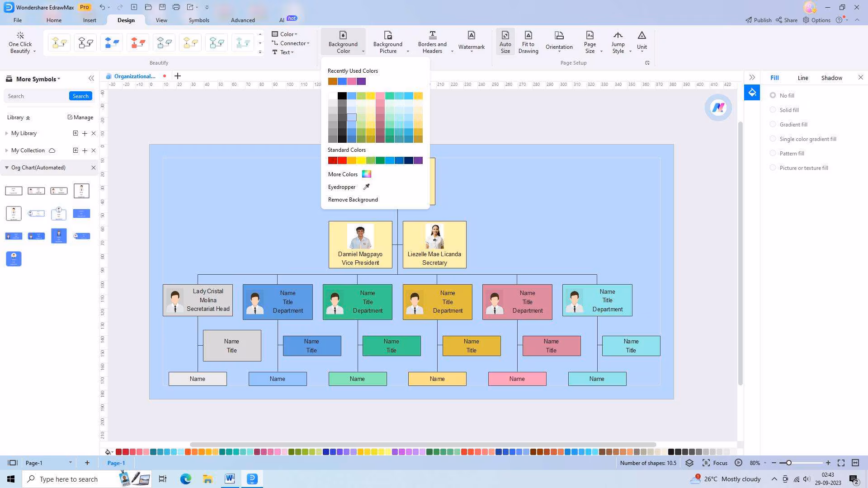Choose Gradient fill radio button
868x488 pixels.
click(773, 124)
